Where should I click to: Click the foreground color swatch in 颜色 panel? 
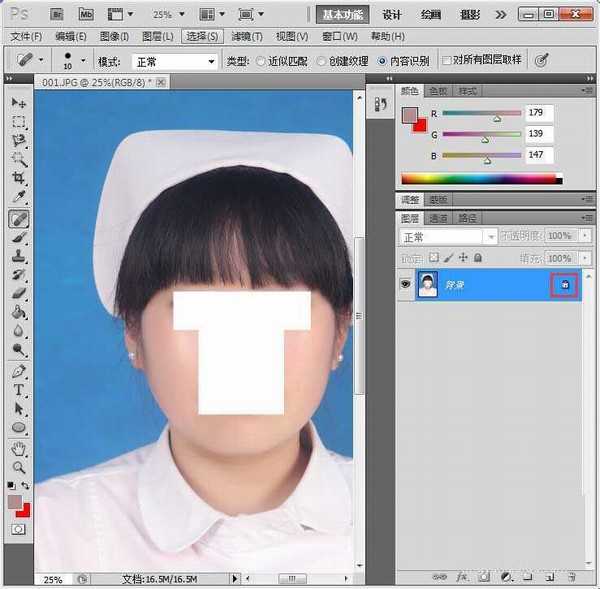point(409,115)
